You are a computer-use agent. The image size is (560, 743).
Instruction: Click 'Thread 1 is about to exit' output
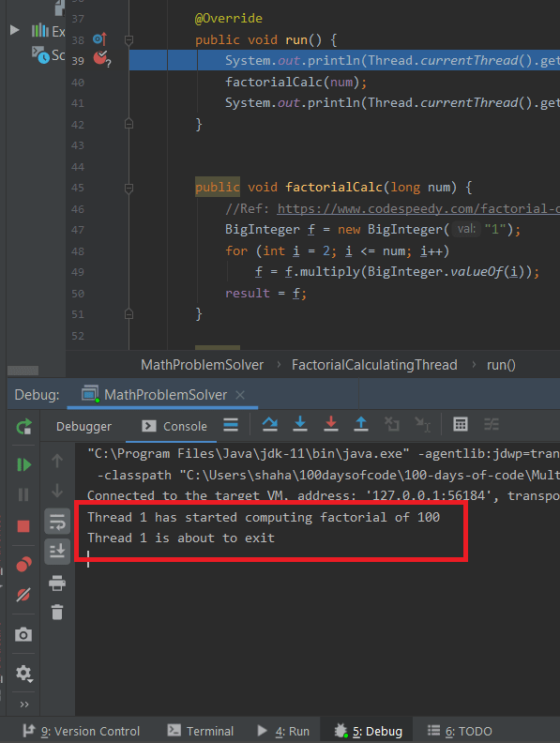pos(181,538)
